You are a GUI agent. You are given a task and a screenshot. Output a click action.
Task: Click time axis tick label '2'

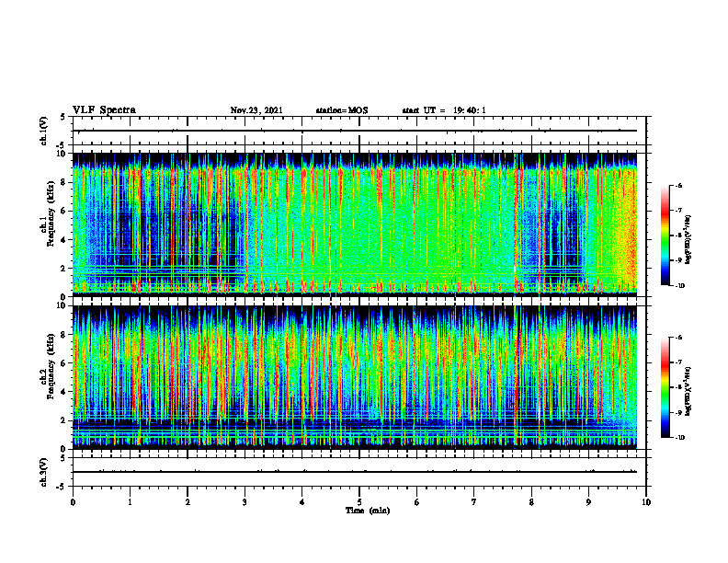click(x=188, y=502)
